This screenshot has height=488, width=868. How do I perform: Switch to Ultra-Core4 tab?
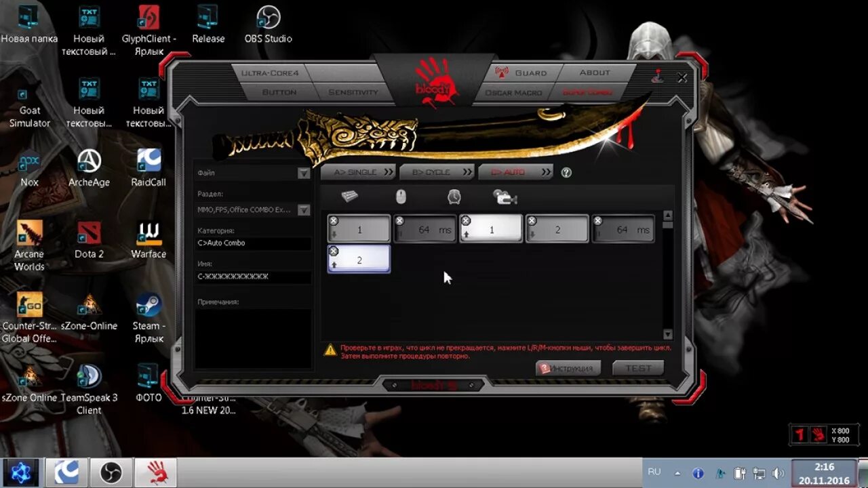270,73
